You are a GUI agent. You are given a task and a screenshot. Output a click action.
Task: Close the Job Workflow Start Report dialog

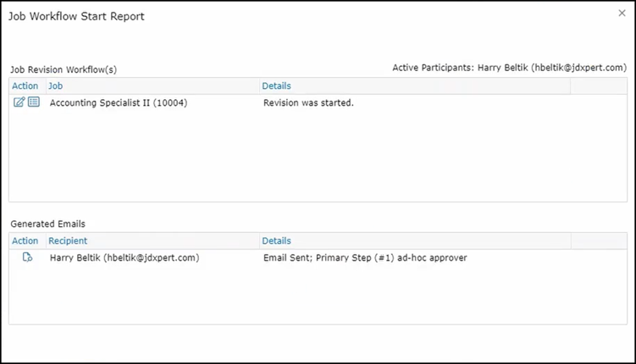(622, 14)
